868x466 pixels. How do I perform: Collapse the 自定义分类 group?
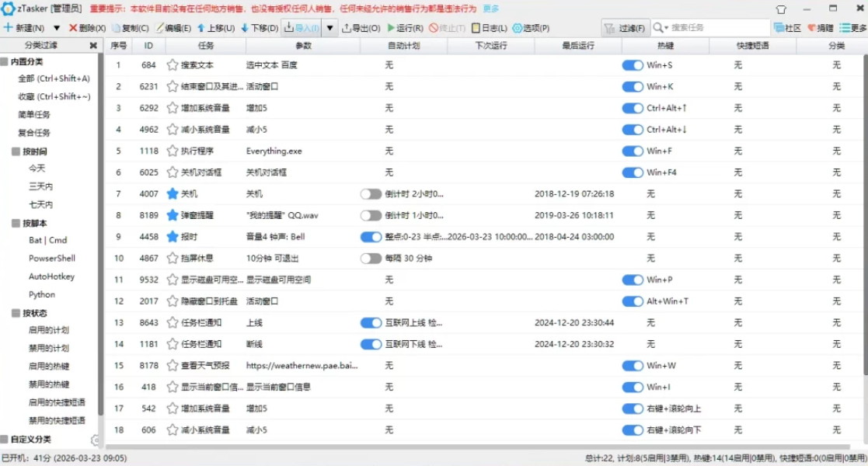pos(5,440)
